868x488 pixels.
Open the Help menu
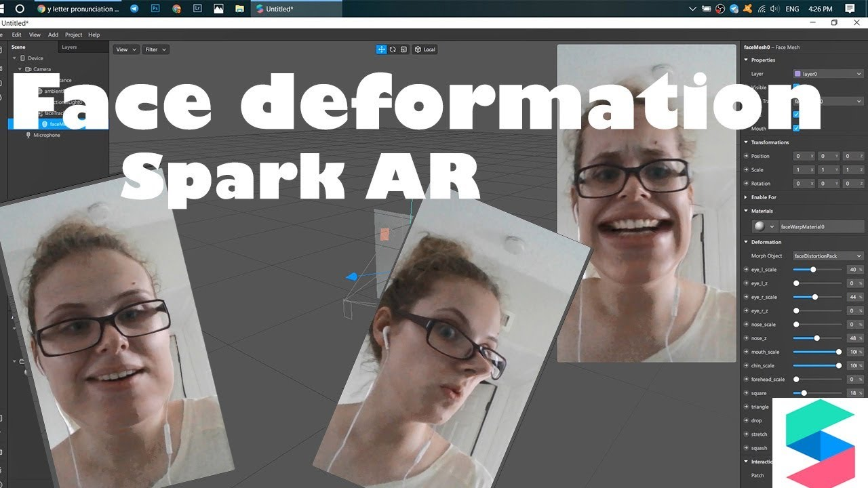(x=94, y=35)
